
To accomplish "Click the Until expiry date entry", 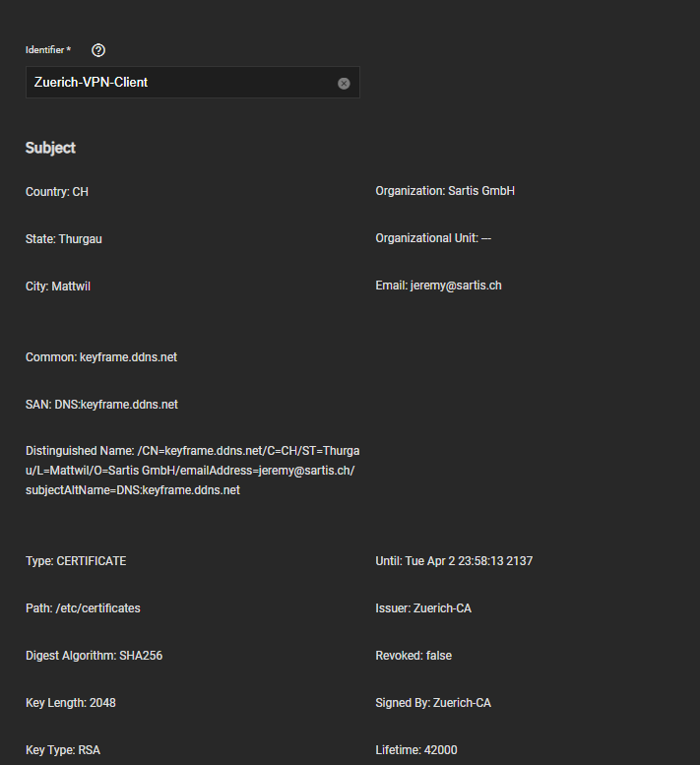I will click(x=454, y=561).
